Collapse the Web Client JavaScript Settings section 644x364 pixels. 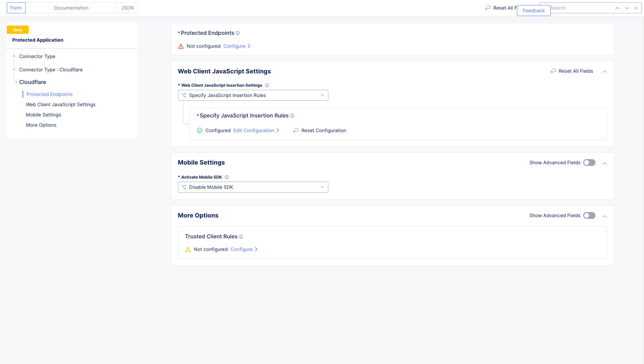[x=604, y=71]
